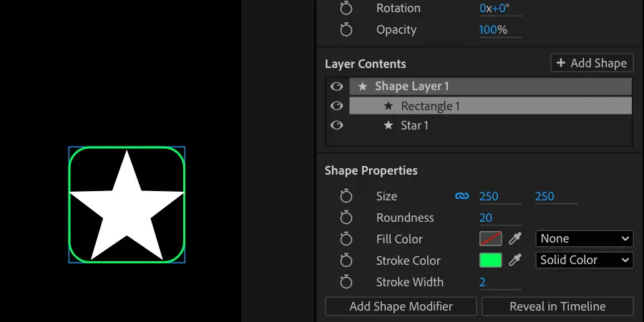The width and height of the screenshot is (644, 322).
Task: Use the Stroke Color eyedropper
Action: [x=515, y=260]
